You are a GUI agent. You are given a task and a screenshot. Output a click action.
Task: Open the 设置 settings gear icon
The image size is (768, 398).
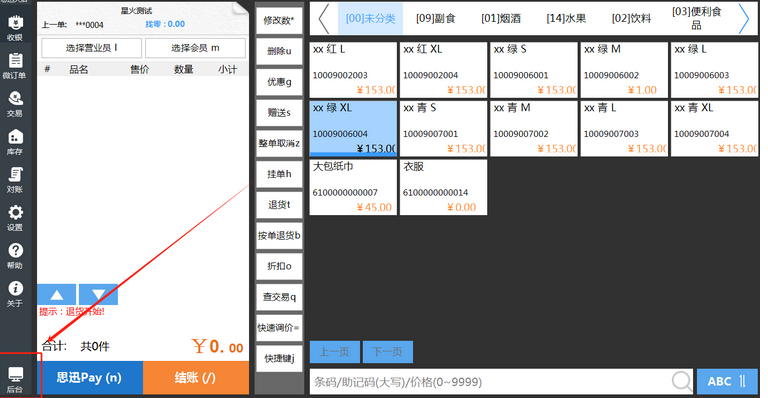(x=15, y=218)
